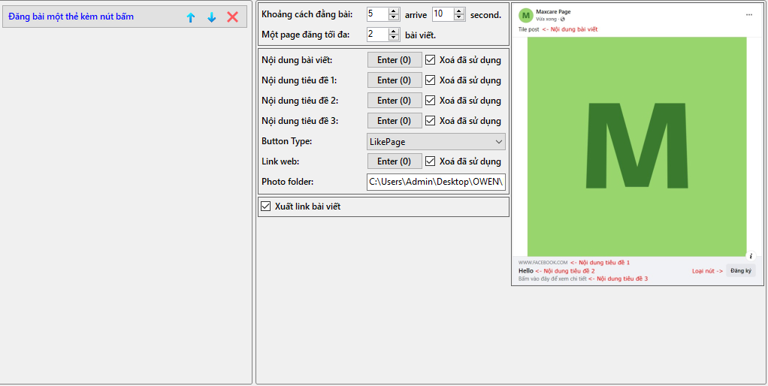768x386 pixels.
Task: Decrease the maximum interval seconds value
Action: coord(459,18)
